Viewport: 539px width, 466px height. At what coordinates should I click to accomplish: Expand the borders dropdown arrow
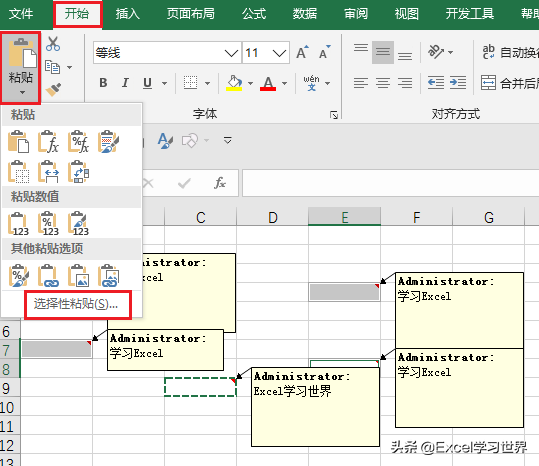coord(207,83)
